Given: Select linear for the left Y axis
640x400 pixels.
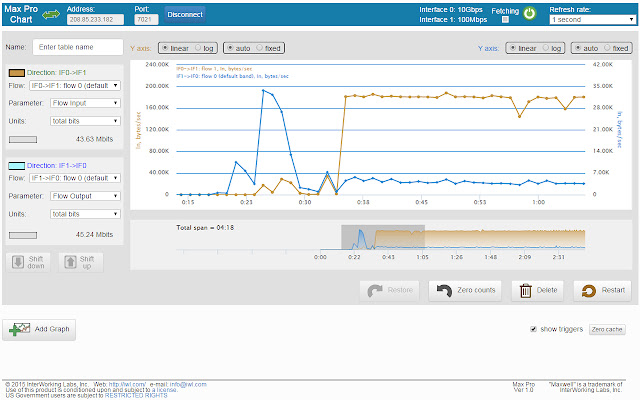Looking at the screenshot, I should (165, 48).
